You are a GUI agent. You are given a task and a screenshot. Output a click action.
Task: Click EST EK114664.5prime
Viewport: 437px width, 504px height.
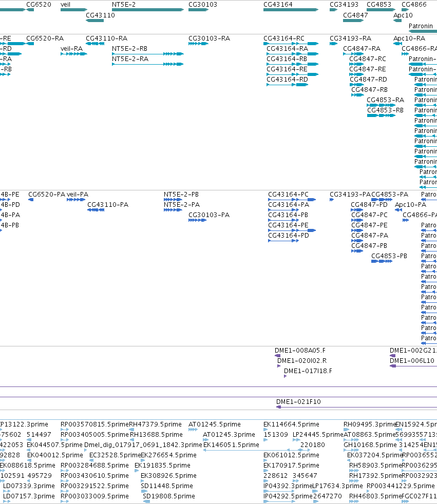[x=291, y=424]
